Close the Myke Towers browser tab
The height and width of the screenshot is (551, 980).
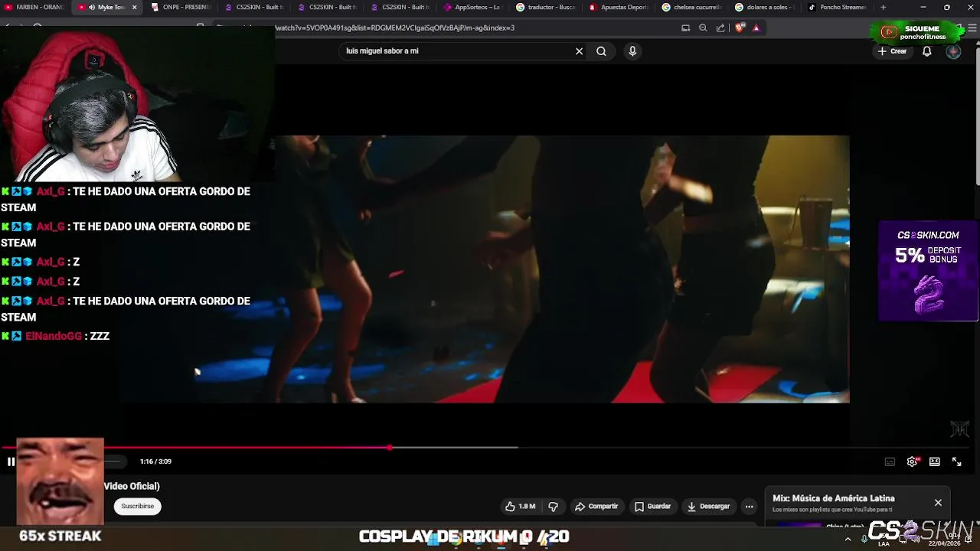click(135, 7)
